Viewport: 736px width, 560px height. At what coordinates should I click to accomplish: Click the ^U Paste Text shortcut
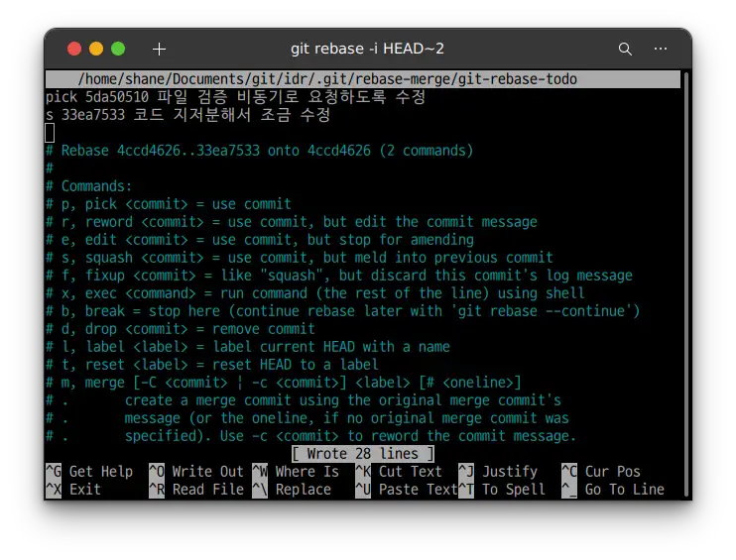[407, 490]
